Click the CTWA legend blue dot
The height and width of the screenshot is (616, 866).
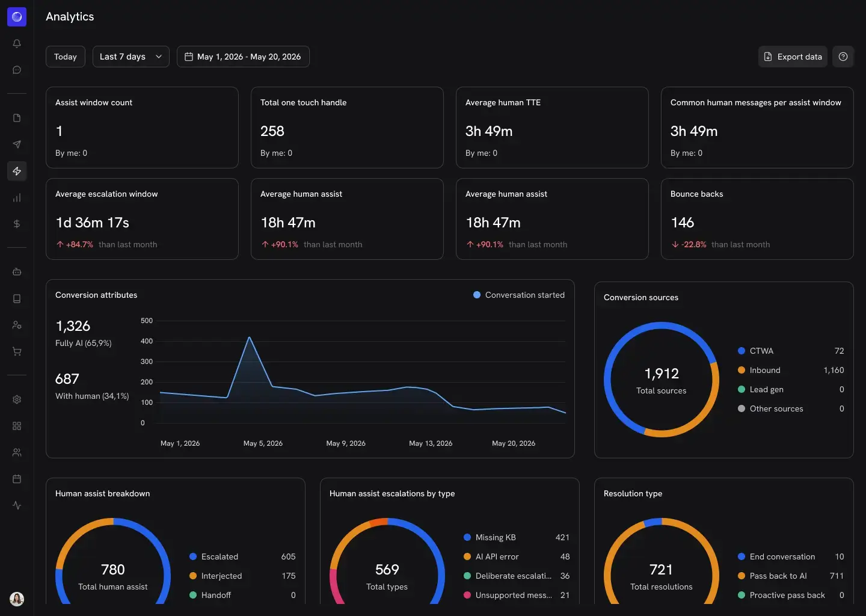tap(742, 351)
